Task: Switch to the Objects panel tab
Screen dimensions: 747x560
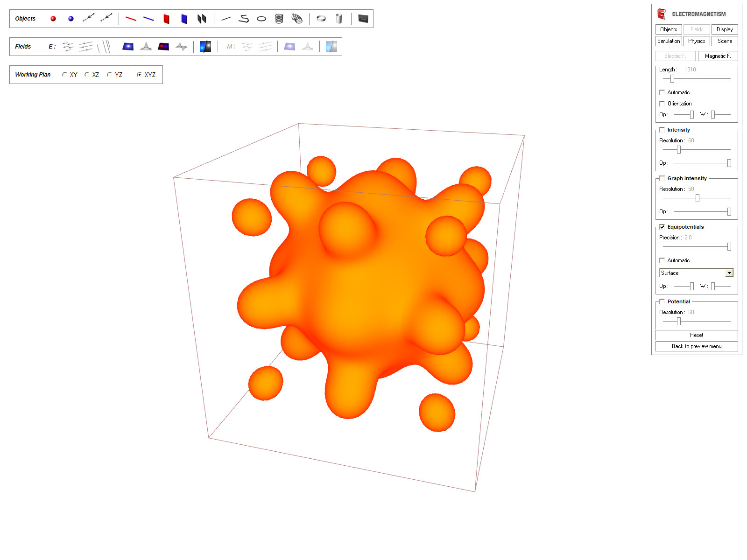Action: coord(668,29)
